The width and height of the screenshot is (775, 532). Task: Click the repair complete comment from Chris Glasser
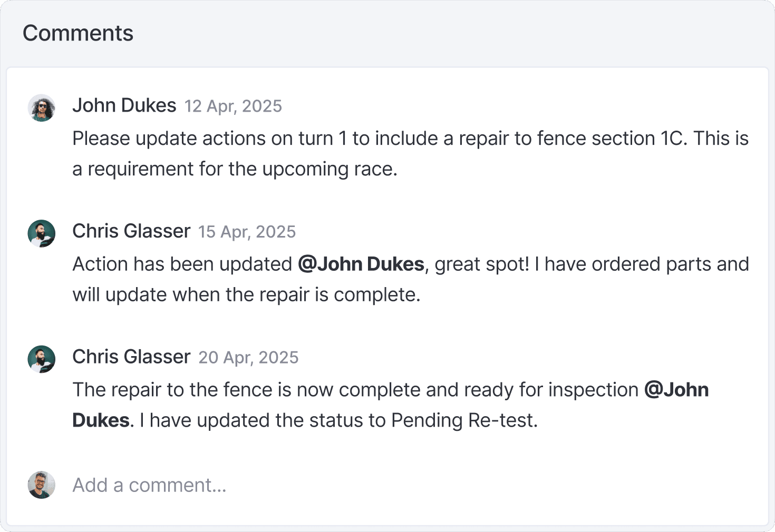tap(369, 405)
